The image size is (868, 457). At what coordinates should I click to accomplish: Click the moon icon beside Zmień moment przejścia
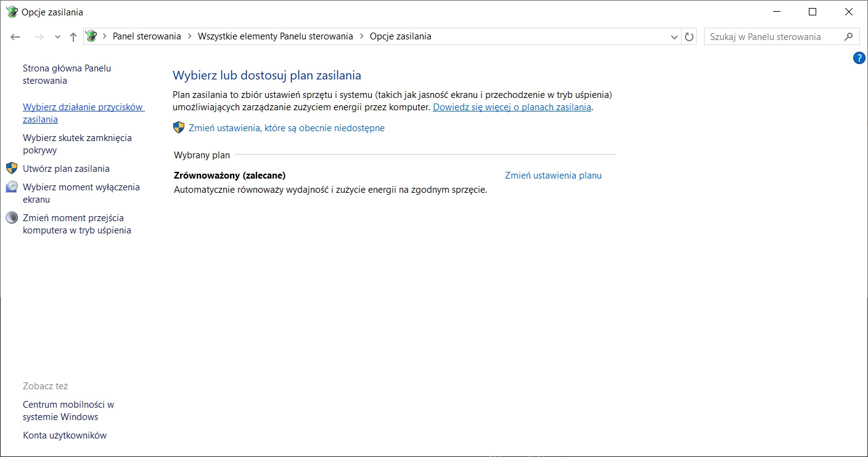tap(12, 217)
